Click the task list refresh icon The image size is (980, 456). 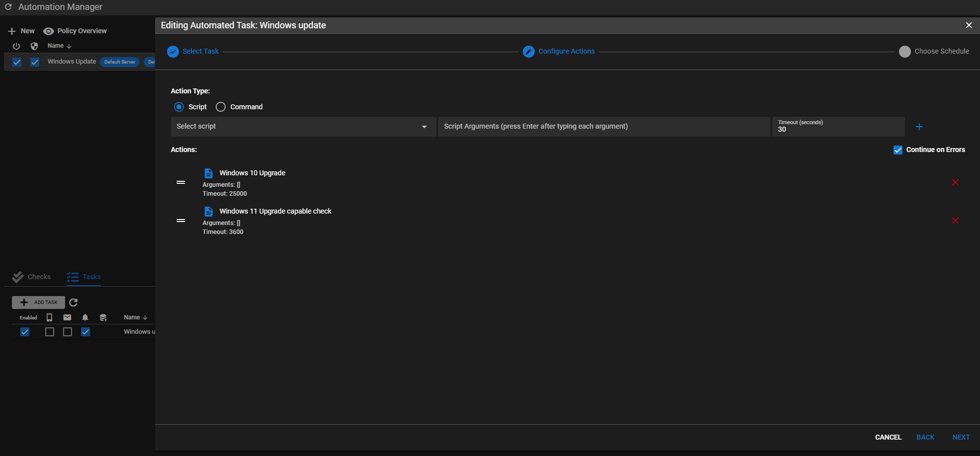(x=73, y=302)
